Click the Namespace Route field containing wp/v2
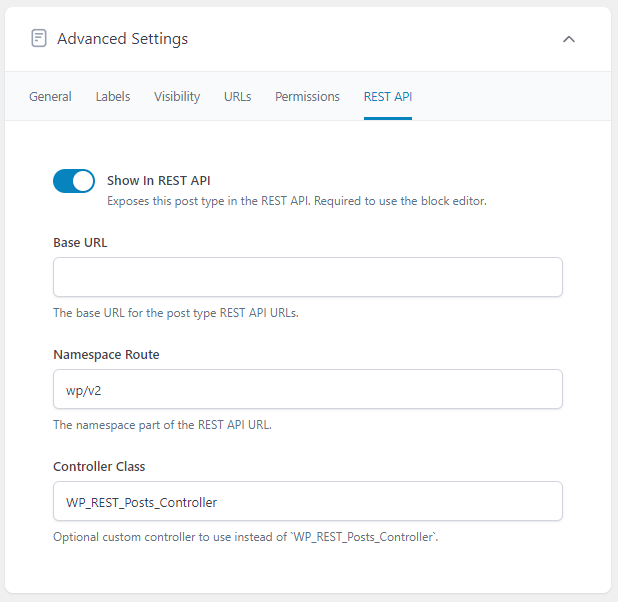This screenshot has height=602, width=618. coord(307,389)
